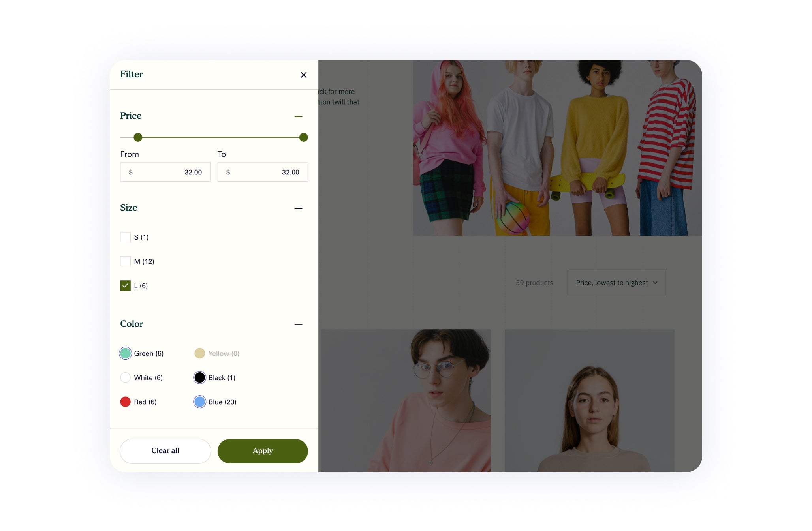Select the White color swatch
This screenshot has height=531, width=812.
125,378
